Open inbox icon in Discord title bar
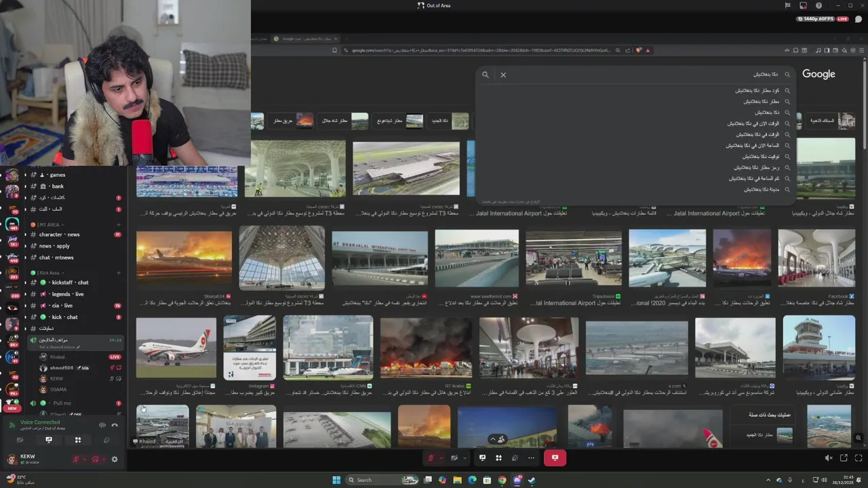Screen dimensions: 868x488 click(803, 5)
